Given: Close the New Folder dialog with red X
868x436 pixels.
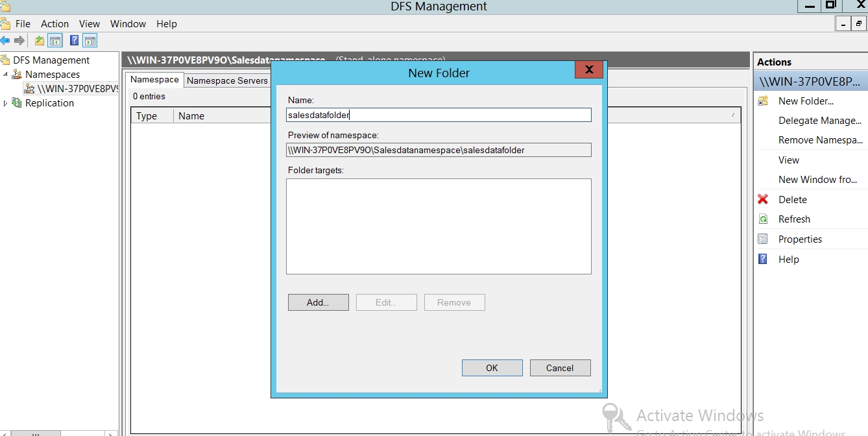Looking at the screenshot, I should pos(589,69).
